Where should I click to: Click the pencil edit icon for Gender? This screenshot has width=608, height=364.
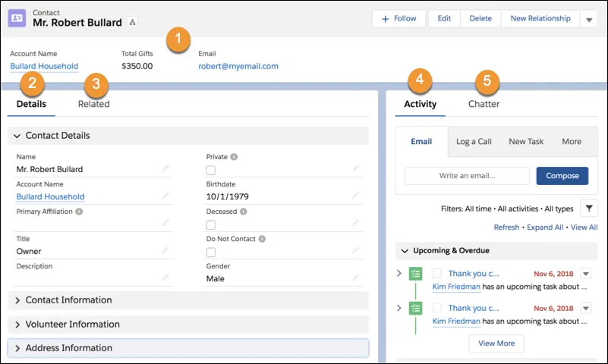click(354, 278)
